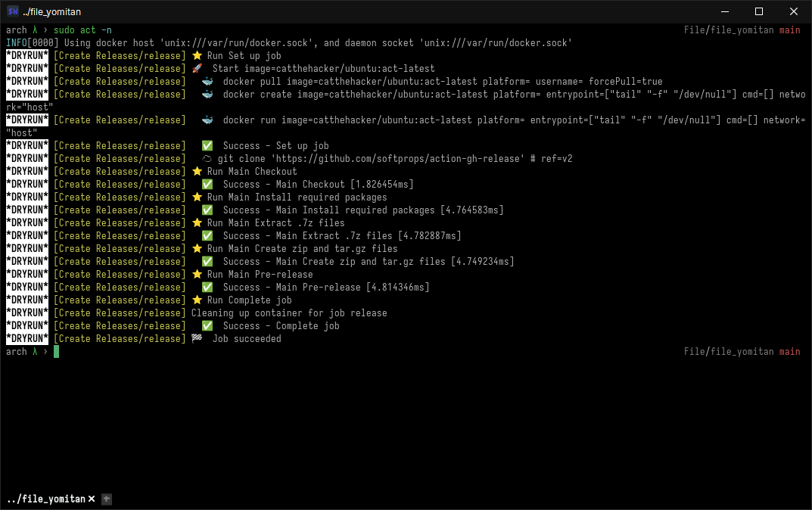Click the whale icon on 'docker pull' line
The image size is (812, 510).
tap(207, 82)
